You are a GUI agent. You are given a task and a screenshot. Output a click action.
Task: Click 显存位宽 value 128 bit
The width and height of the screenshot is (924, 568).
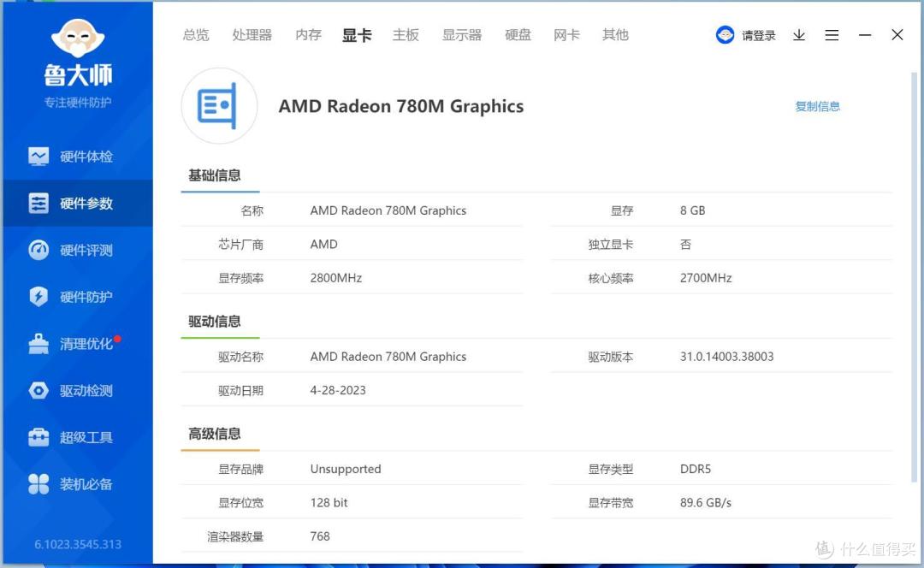click(329, 503)
